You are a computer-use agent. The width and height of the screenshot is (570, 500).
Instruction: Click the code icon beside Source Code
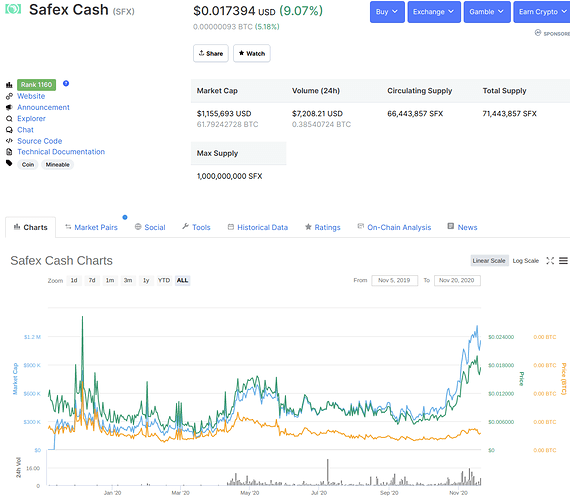coord(9,141)
